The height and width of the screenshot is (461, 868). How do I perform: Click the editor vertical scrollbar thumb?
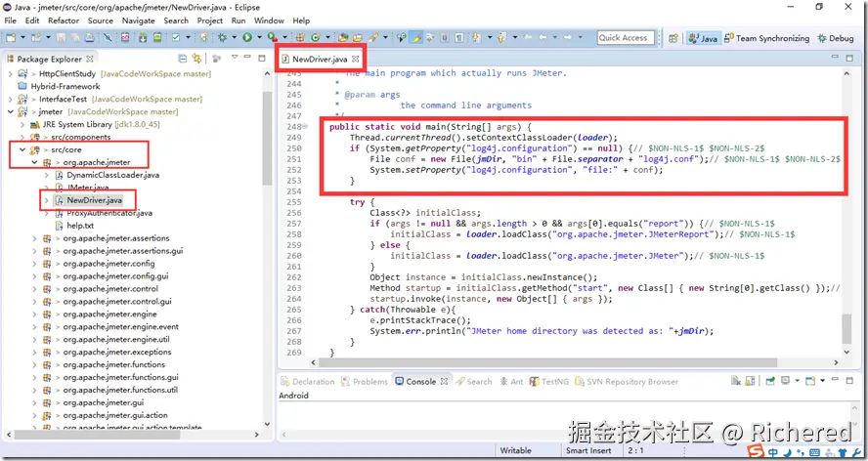(x=846, y=329)
